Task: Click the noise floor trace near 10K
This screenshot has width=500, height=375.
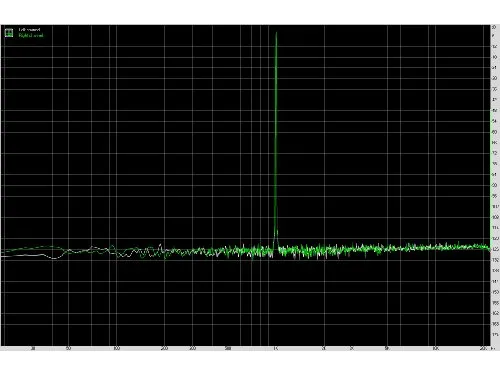Action: [x=435, y=247]
